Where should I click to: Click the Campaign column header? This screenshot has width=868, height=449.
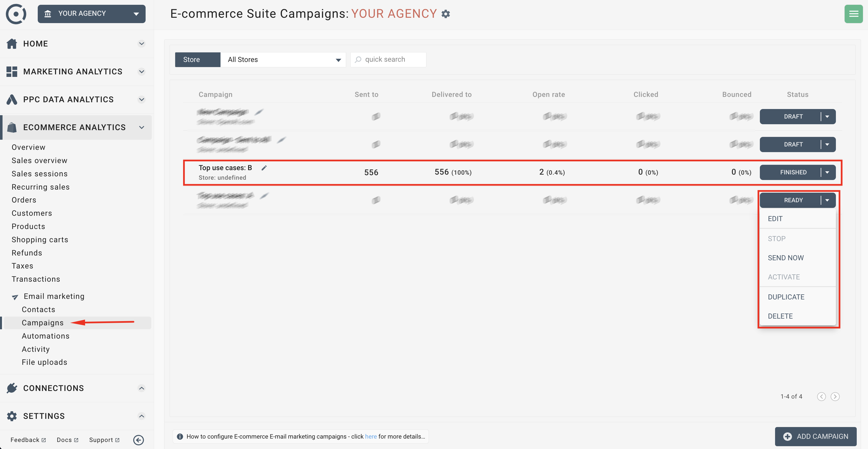(x=215, y=95)
